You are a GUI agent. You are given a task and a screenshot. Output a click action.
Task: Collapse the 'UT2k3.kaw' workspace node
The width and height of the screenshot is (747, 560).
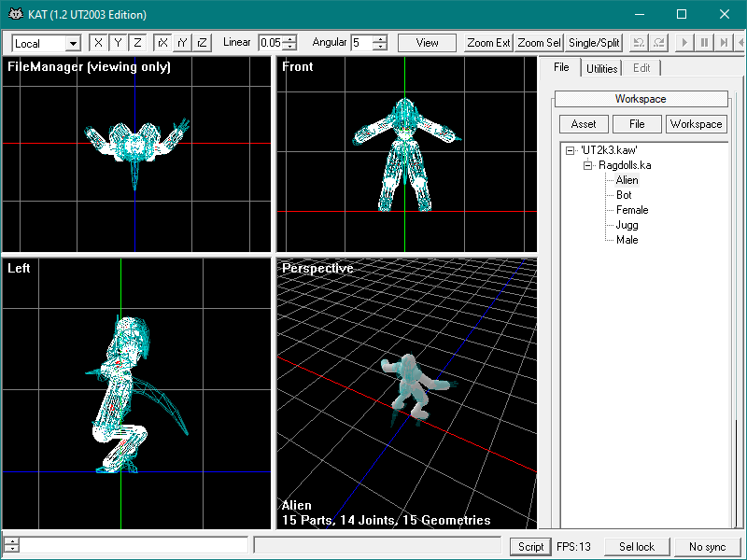[x=570, y=151]
